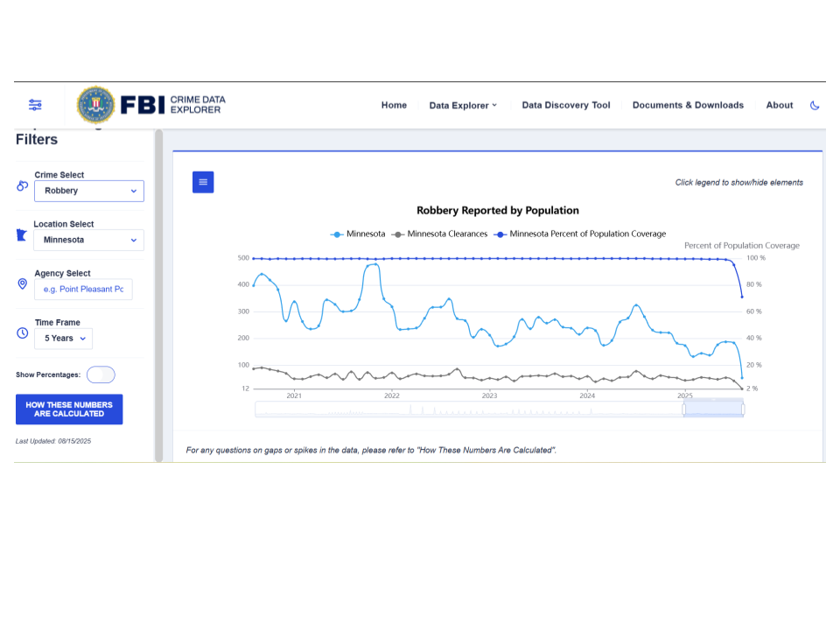840x630 pixels.
Task: Click the location pin icon beside Agency Select
Action: 23,284
